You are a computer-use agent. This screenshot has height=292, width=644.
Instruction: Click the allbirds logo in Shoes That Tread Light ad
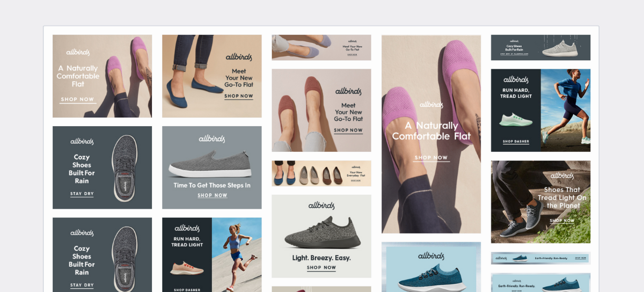click(562, 176)
